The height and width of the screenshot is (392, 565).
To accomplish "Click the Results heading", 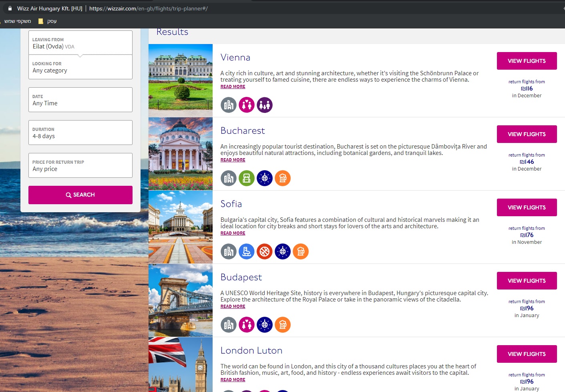I will click(172, 32).
